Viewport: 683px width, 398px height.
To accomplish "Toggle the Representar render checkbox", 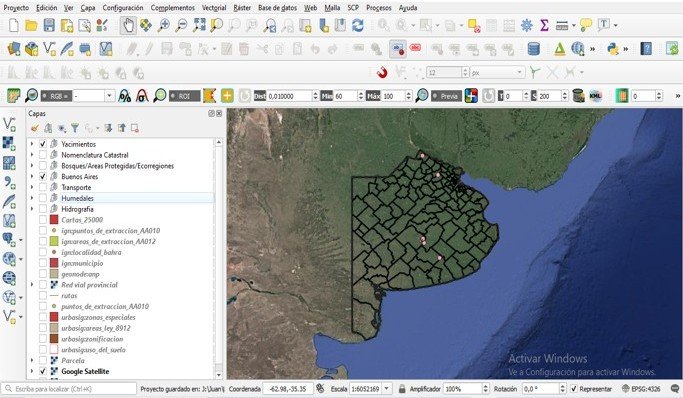I will pyautogui.click(x=574, y=388).
